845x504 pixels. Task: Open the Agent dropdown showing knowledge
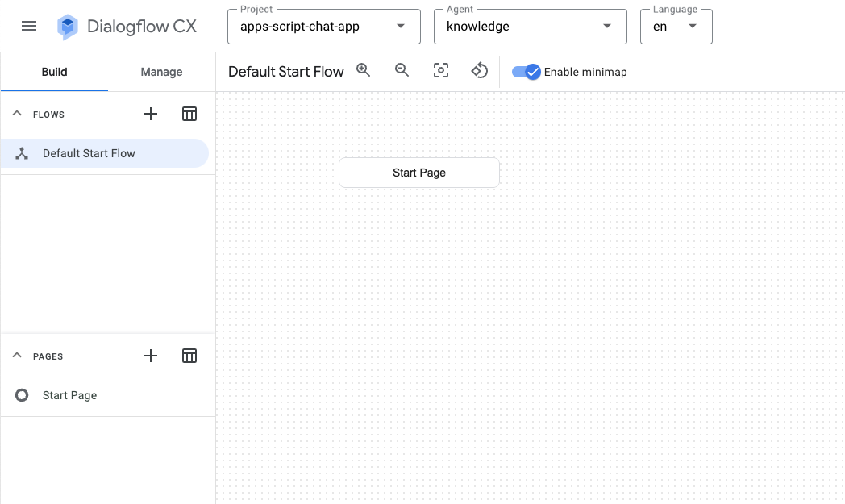[x=530, y=27]
